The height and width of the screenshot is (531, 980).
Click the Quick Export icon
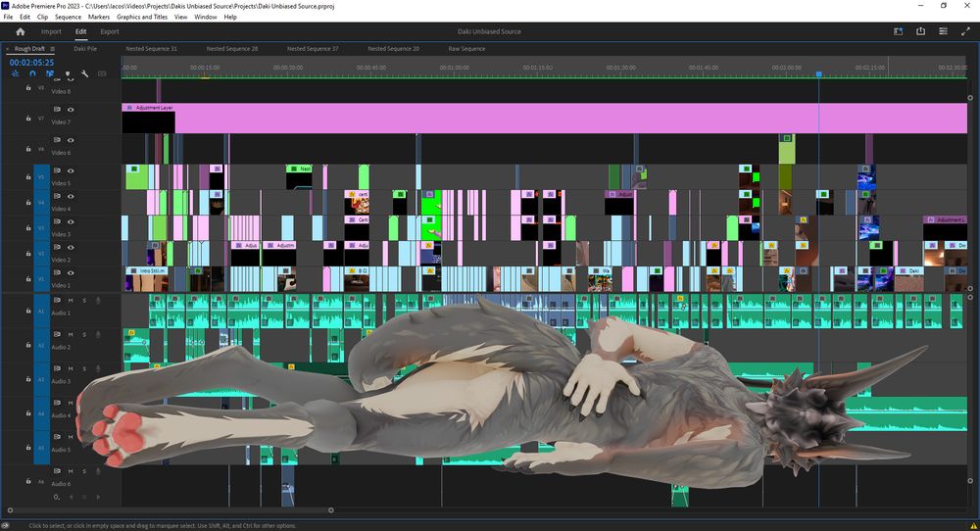point(920,31)
